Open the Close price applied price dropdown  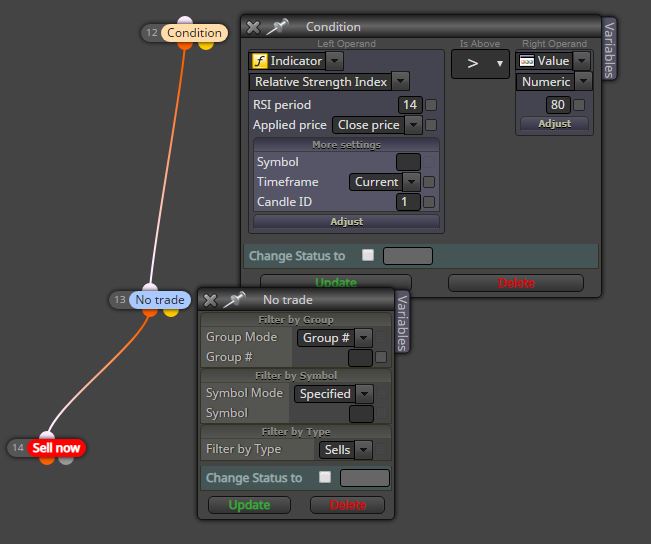(414, 125)
